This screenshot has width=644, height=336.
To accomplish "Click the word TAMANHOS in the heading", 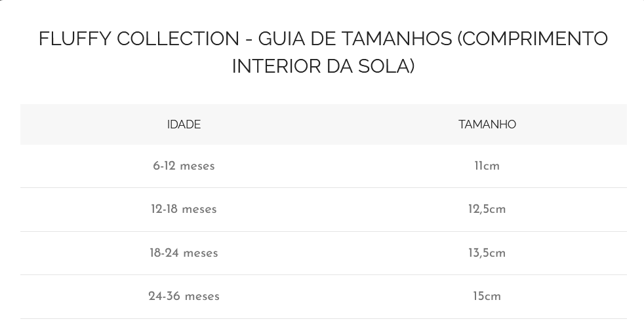I will 397,39.
